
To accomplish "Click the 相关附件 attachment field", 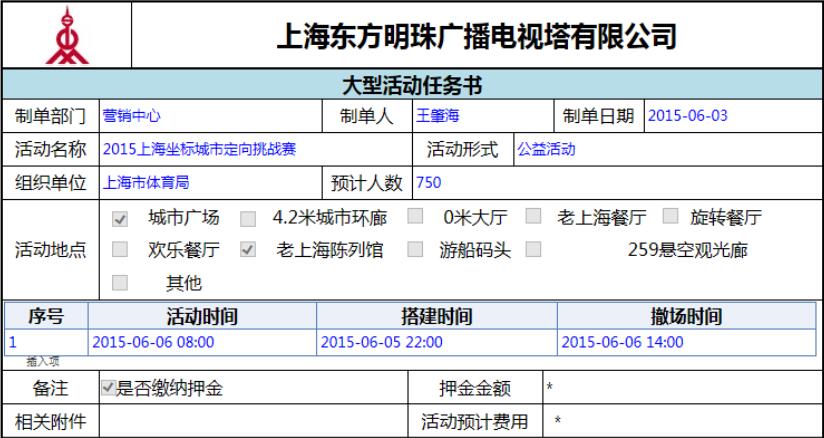I will coord(253,421).
